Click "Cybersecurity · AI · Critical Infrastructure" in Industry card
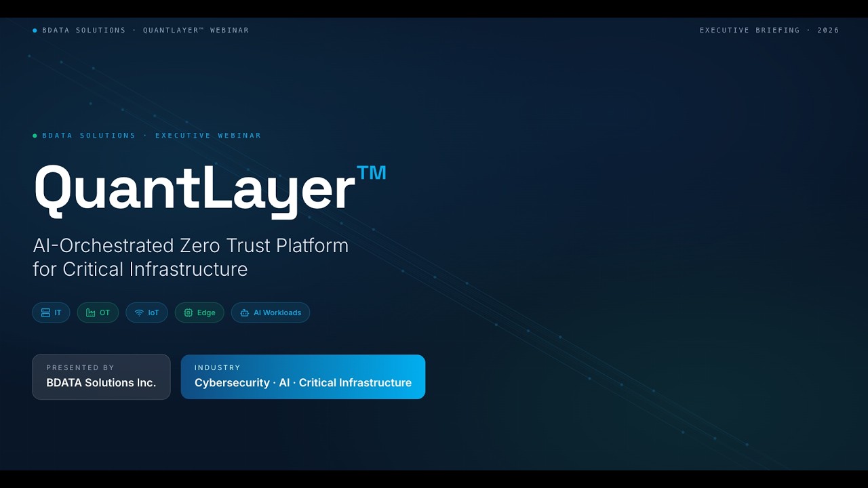868x488 pixels. click(303, 383)
